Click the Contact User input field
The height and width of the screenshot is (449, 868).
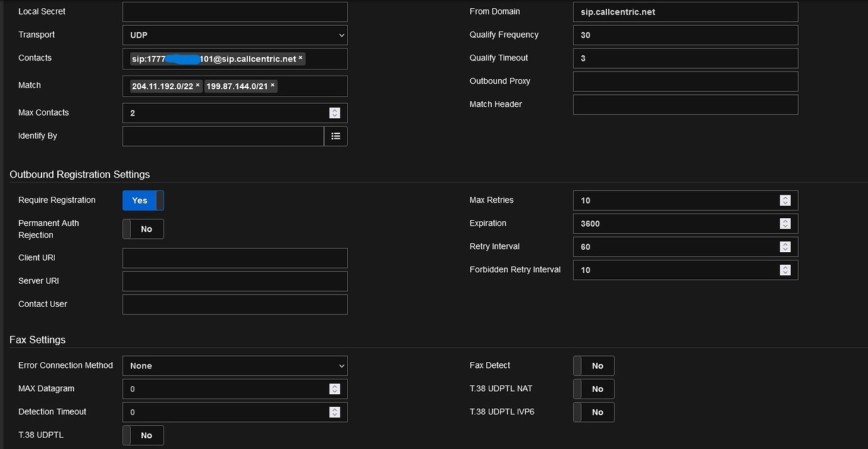235,304
